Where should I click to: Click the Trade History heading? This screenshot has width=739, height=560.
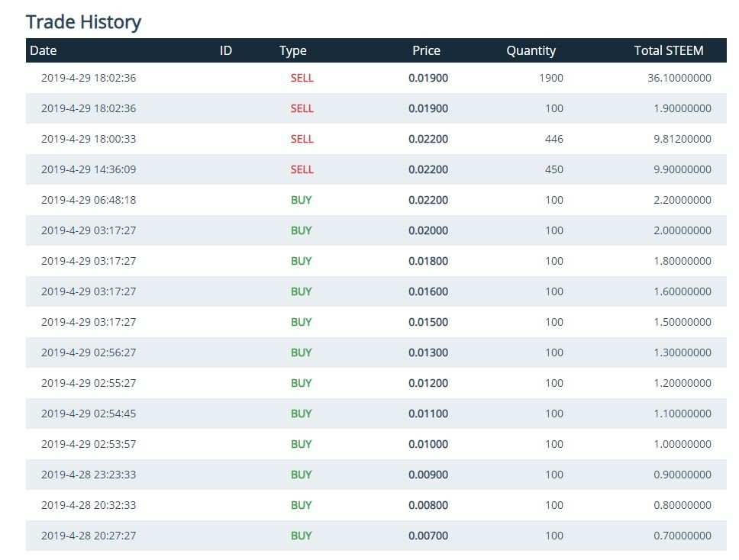[x=83, y=22]
